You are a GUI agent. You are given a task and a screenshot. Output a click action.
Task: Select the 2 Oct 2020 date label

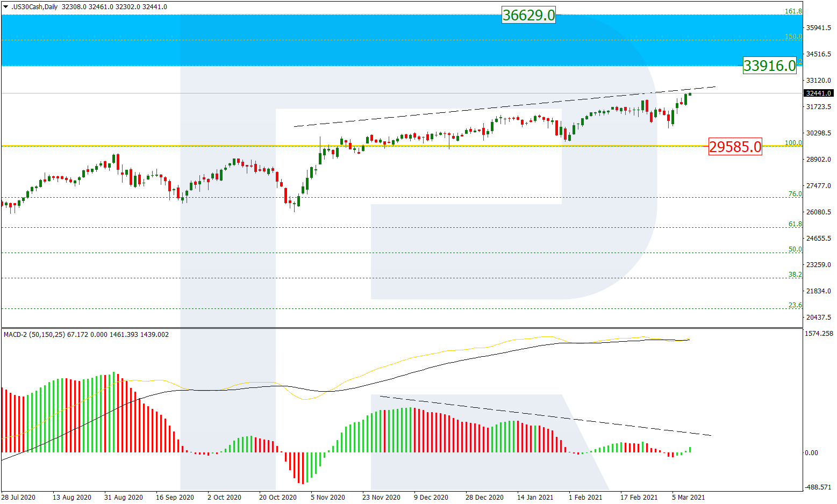[x=225, y=498]
